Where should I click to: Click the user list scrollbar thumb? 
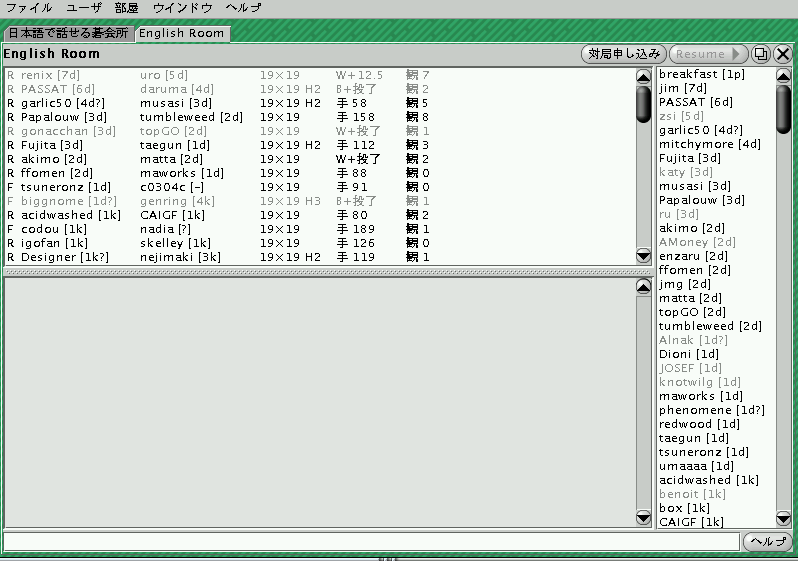coord(783,102)
